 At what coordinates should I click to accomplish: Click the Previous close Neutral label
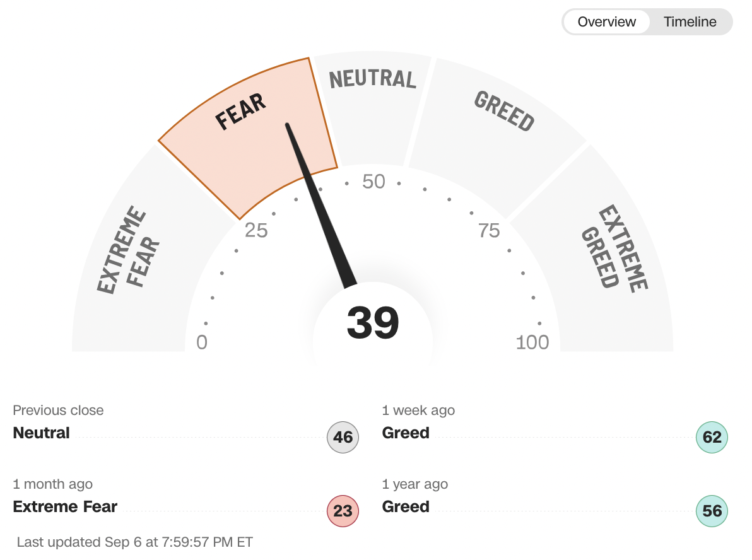42,433
